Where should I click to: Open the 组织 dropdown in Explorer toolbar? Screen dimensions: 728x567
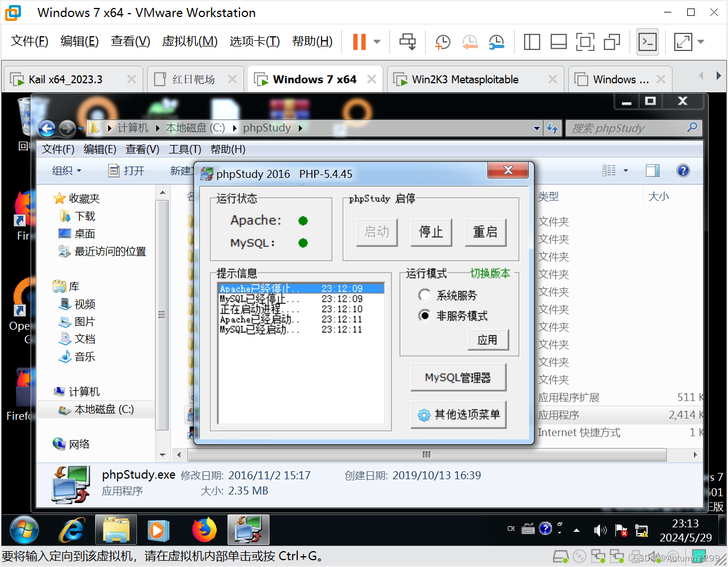pos(67,170)
